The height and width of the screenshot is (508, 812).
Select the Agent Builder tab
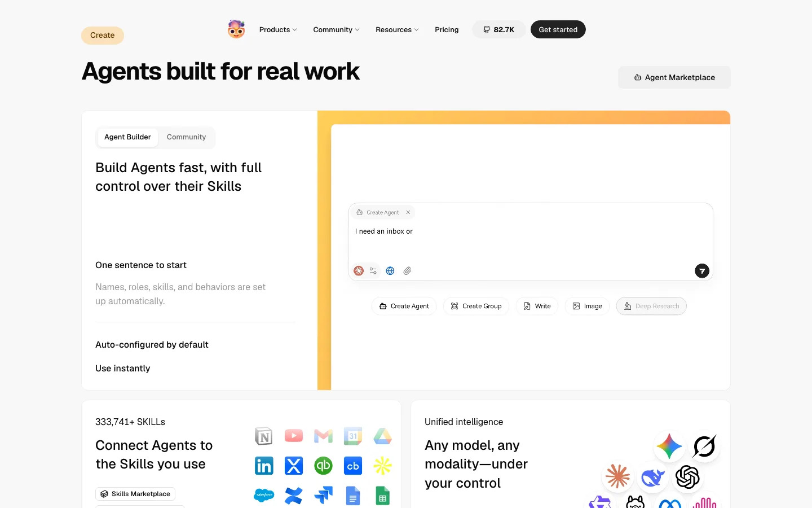click(x=127, y=137)
